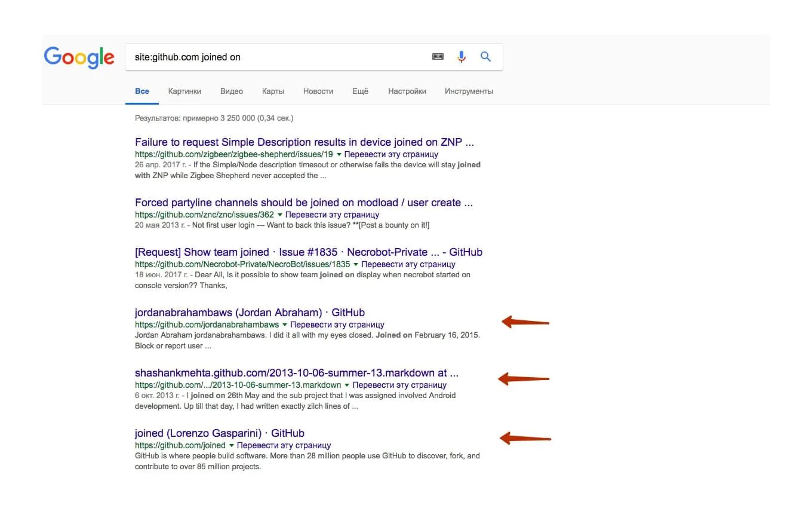Click URL text https://github.com/jordanabrahambaws
The height and width of the screenshot is (508, 812).
click(x=207, y=325)
